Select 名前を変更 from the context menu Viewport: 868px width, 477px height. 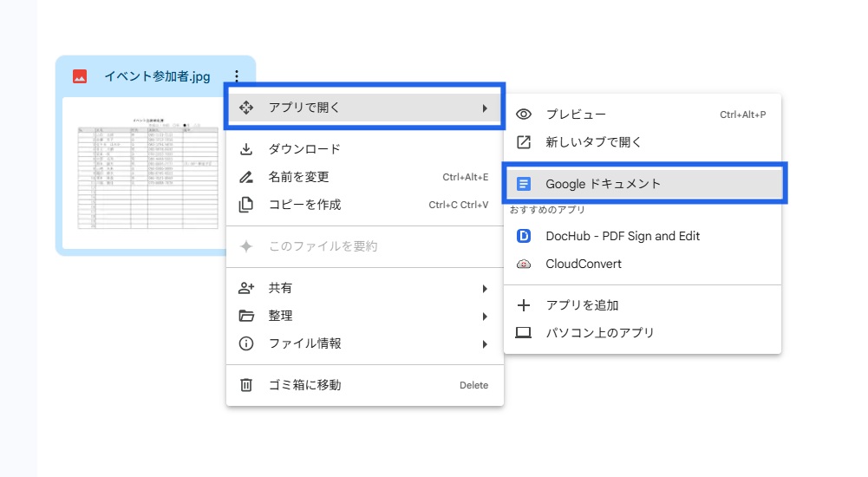click(298, 177)
